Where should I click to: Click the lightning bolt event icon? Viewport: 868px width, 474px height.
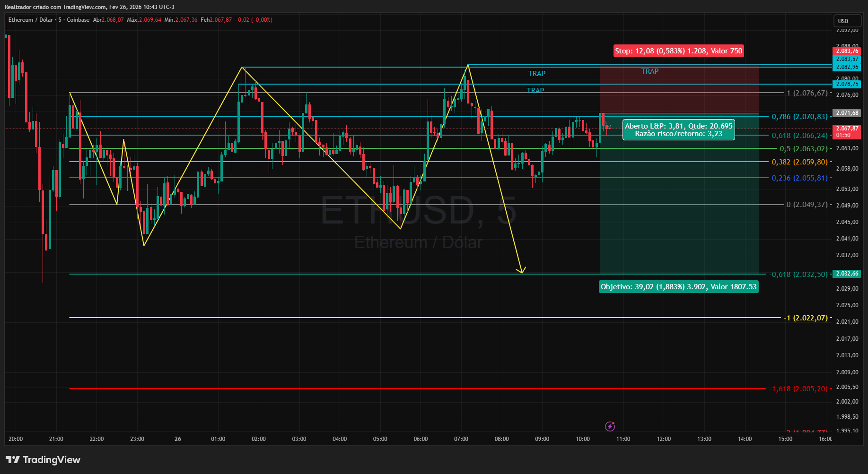click(610, 427)
